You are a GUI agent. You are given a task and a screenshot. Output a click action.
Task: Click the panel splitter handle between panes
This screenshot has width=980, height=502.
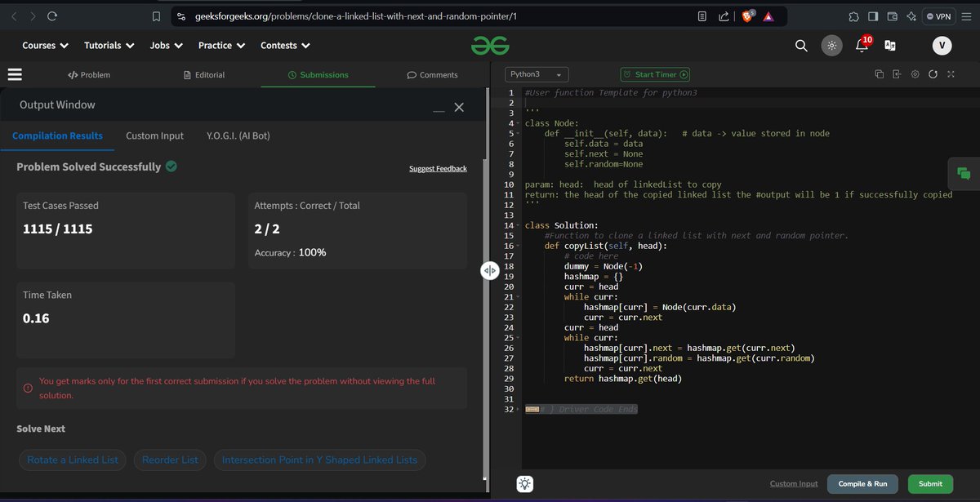(489, 270)
